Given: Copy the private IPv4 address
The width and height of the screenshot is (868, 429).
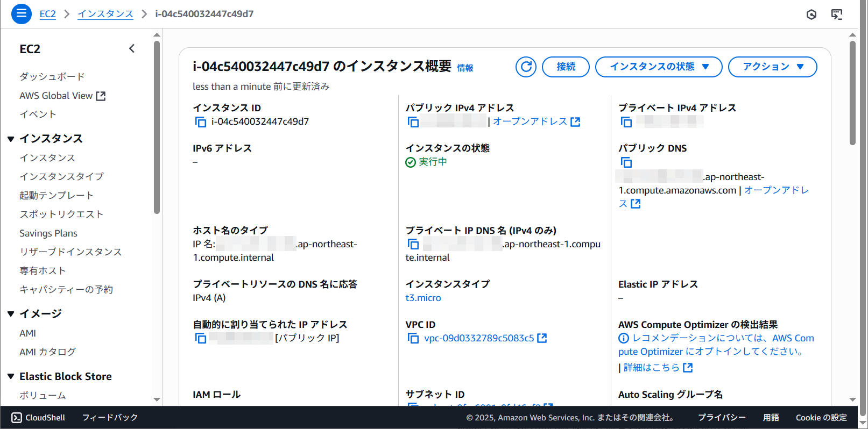Looking at the screenshot, I should 626,122.
